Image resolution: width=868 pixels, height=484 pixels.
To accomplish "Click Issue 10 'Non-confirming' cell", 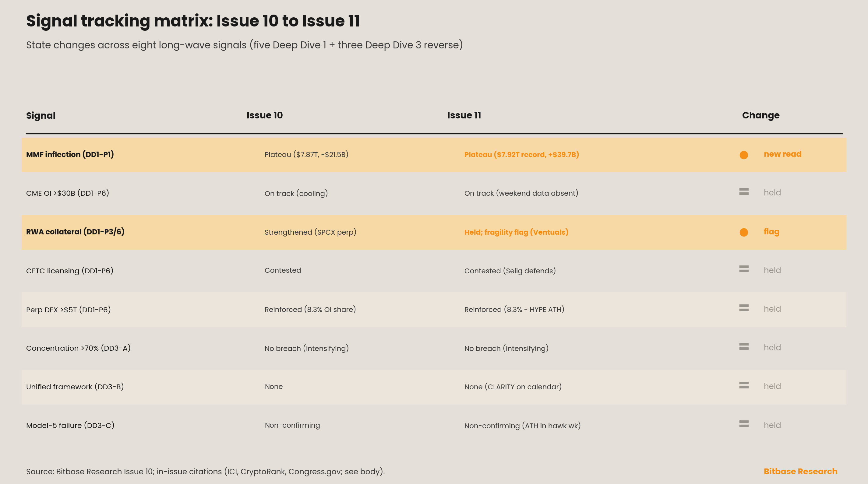I will (292, 425).
